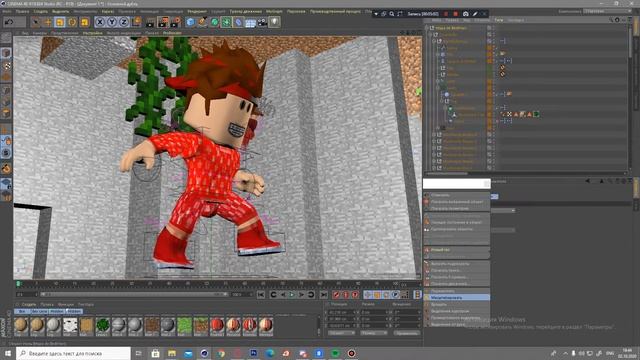Click the green Subdivision Surface generator icon
640x360 pixels.
pos(214,22)
